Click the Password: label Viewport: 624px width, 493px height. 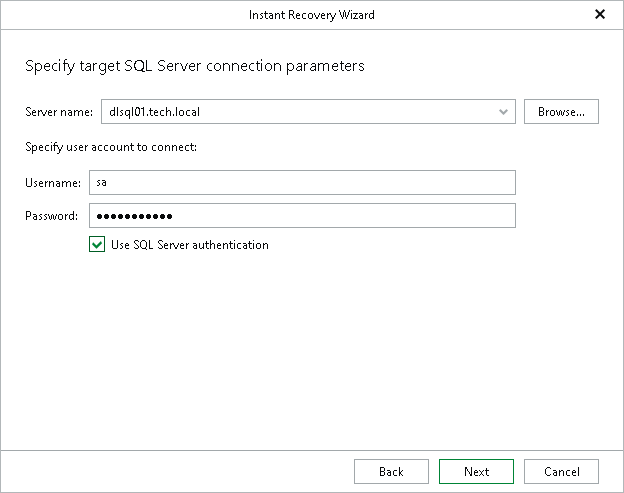(51, 216)
